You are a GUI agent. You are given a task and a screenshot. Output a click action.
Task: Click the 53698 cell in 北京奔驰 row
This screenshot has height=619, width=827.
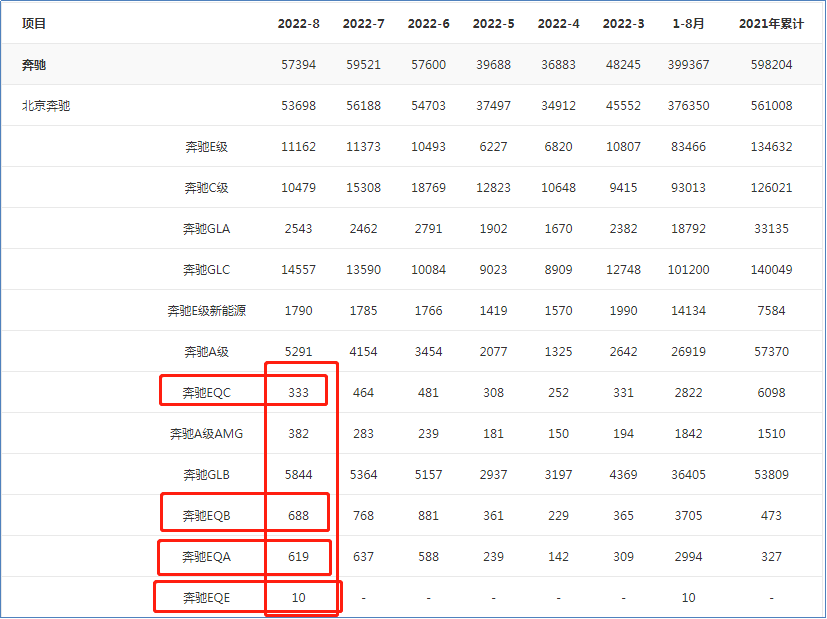click(299, 105)
